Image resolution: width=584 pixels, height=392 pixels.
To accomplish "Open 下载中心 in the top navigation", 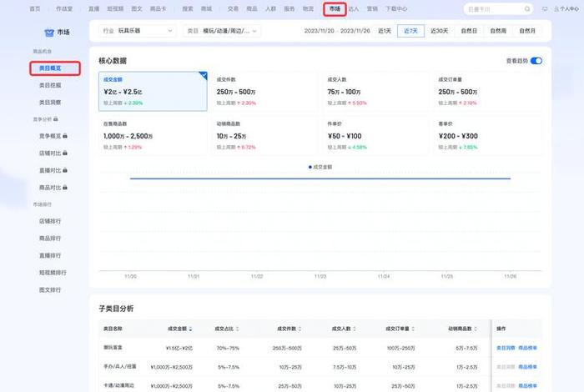I will click(396, 9).
